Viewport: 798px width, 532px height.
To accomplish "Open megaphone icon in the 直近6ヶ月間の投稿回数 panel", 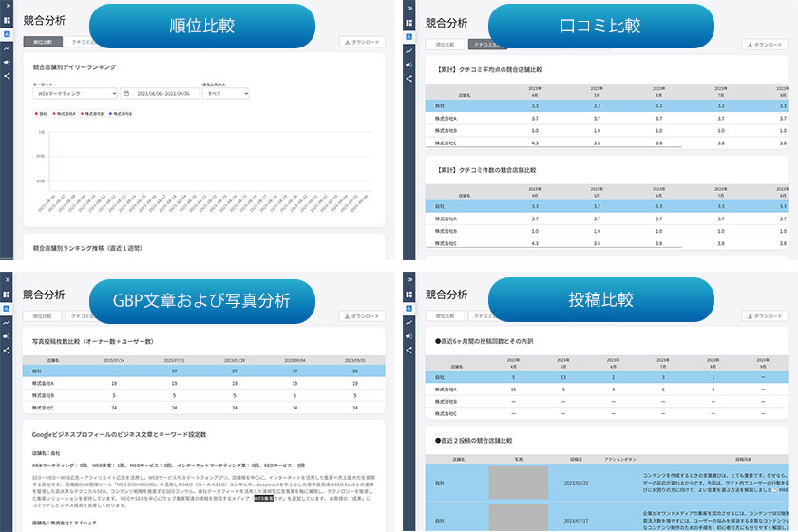I will point(409,336).
